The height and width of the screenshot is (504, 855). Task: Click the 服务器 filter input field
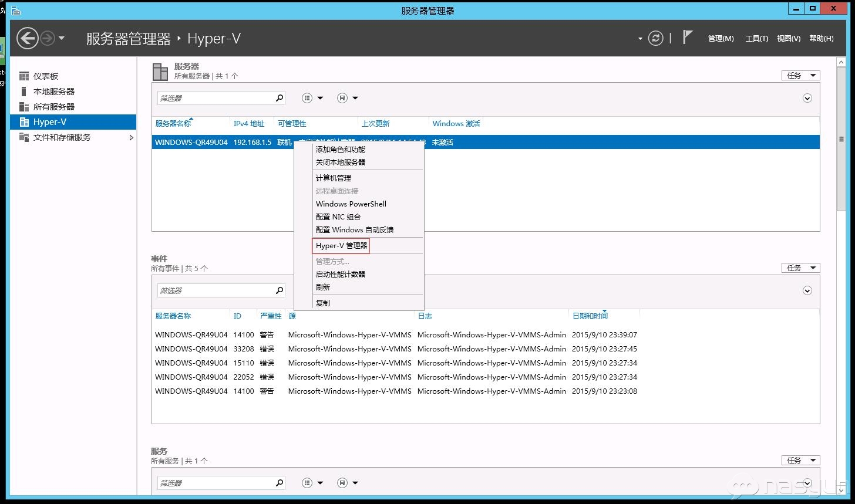[215, 98]
